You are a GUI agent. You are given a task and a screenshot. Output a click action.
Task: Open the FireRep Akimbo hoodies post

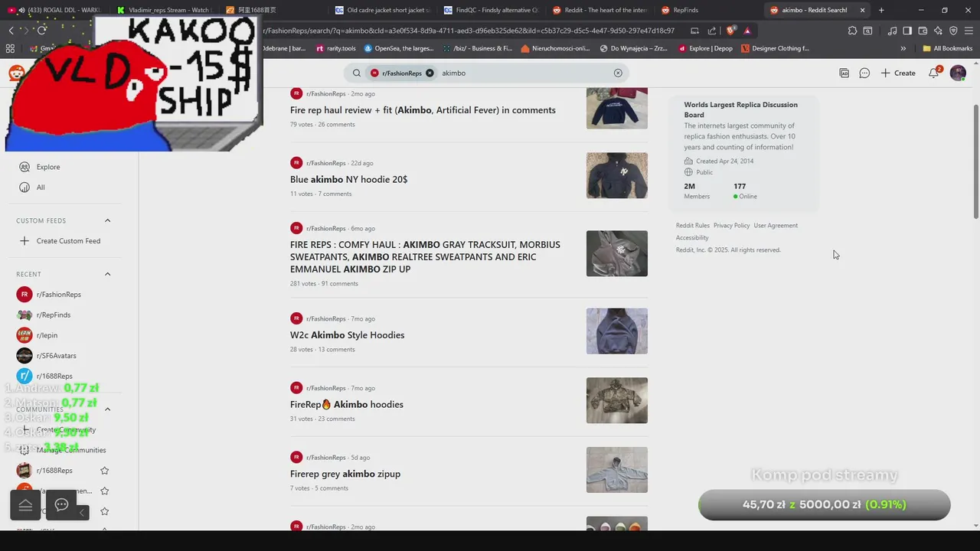(346, 405)
